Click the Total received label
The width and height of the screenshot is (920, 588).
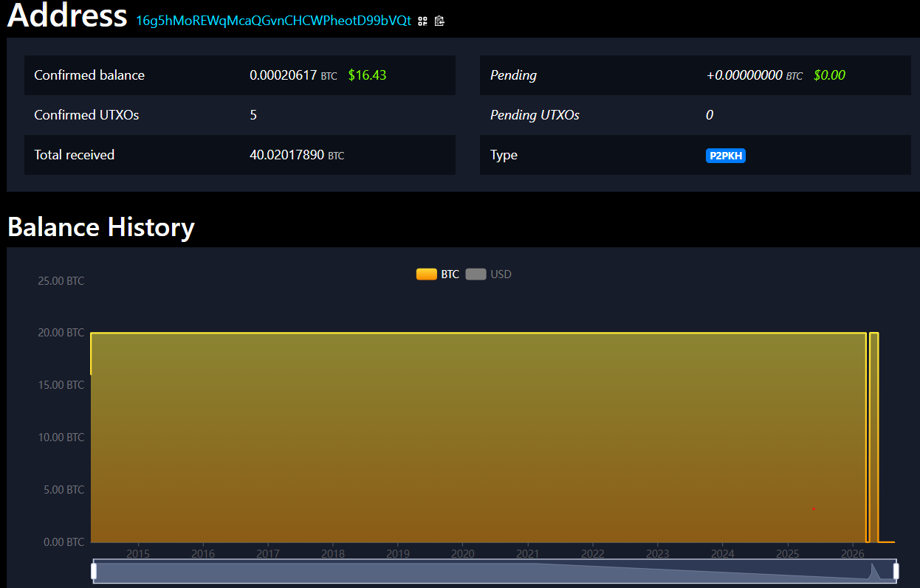click(x=75, y=155)
